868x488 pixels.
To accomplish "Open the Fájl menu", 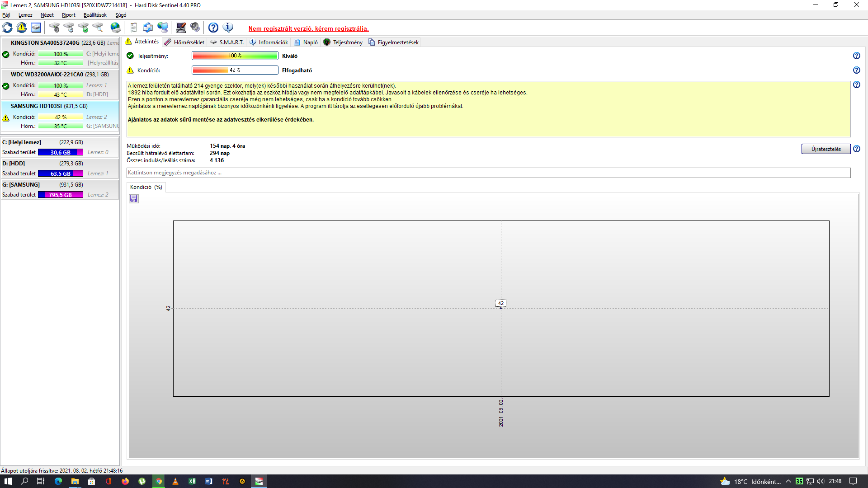I will pos(6,15).
